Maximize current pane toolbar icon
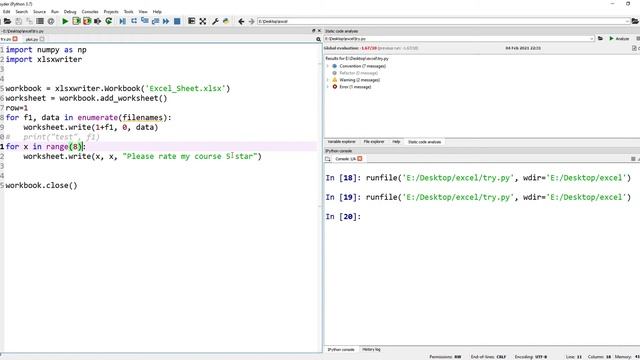 point(191,21)
